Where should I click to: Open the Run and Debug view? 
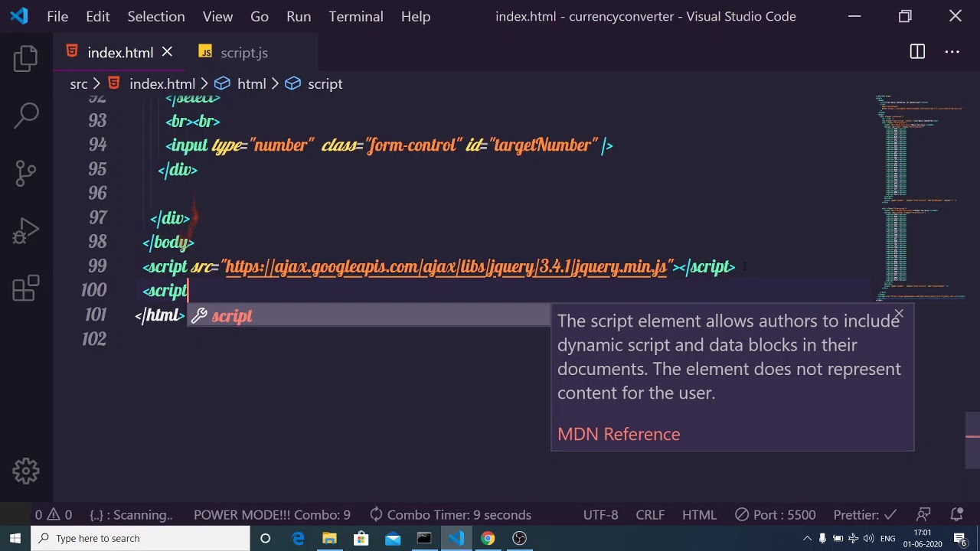26,230
